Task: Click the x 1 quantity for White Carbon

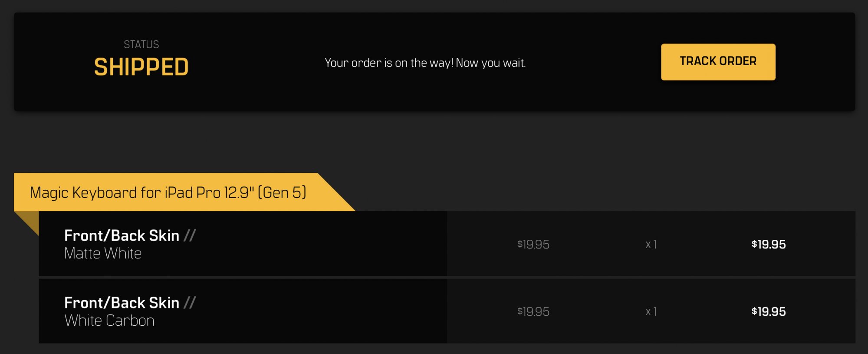Action: (651, 312)
